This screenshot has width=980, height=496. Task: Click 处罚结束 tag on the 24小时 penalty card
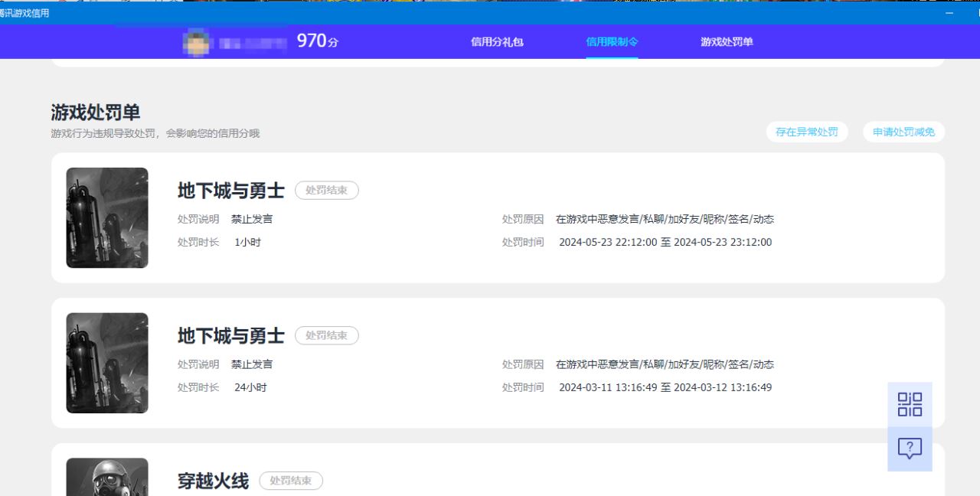click(x=327, y=335)
